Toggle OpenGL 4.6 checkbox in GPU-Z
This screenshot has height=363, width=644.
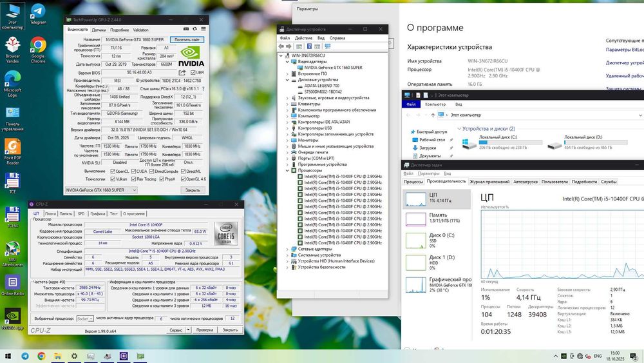(183, 179)
